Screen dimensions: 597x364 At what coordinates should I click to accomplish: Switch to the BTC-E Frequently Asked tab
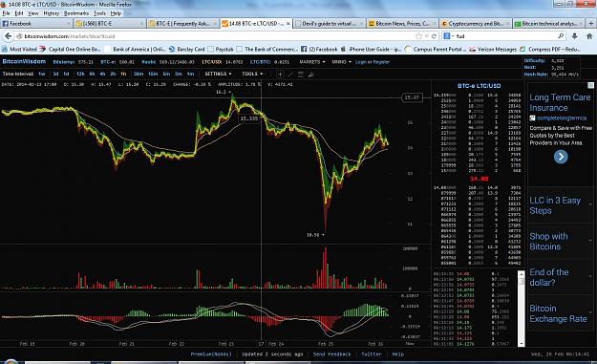click(x=183, y=24)
